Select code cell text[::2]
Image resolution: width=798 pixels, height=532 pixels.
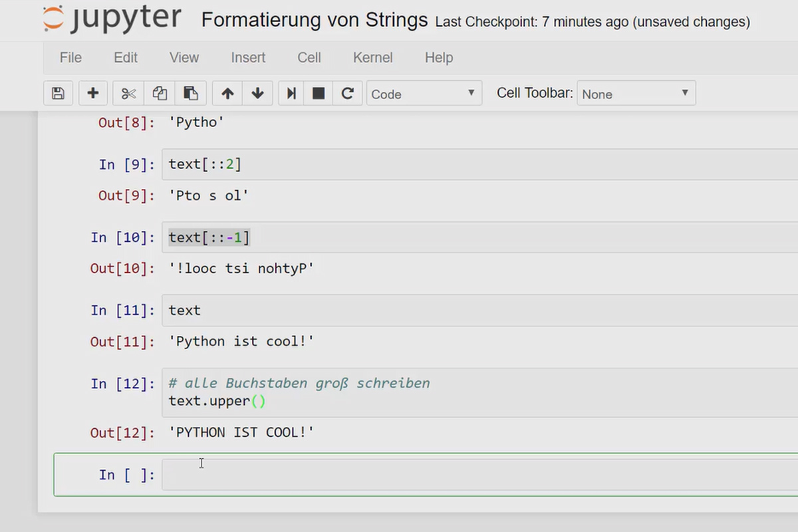click(479, 164)
